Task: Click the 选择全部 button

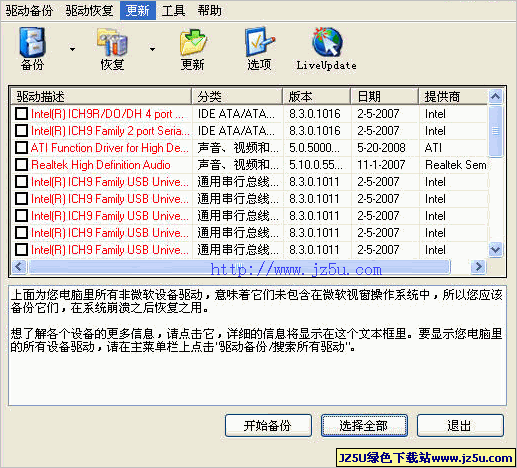Action: click(364, 426)
